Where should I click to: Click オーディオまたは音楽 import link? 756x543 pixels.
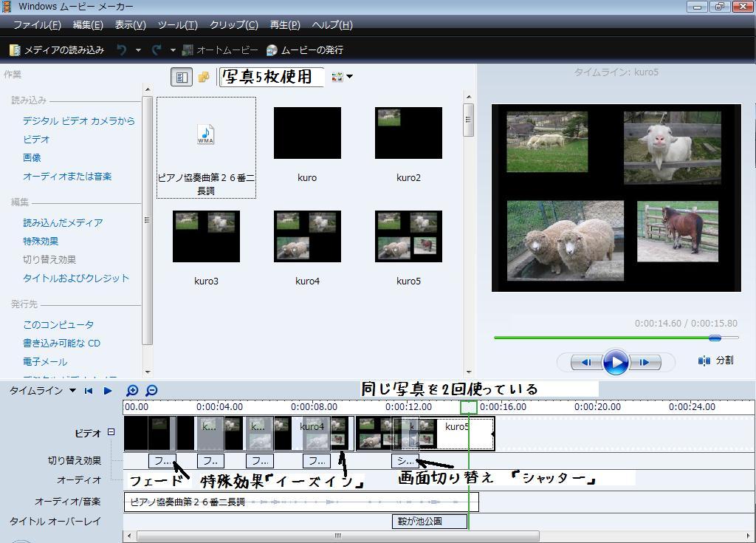pos(67,176)
